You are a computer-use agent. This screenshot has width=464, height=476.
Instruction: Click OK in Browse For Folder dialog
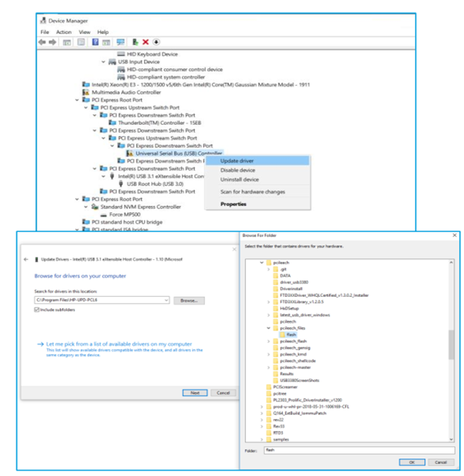(x=412, y=462)
